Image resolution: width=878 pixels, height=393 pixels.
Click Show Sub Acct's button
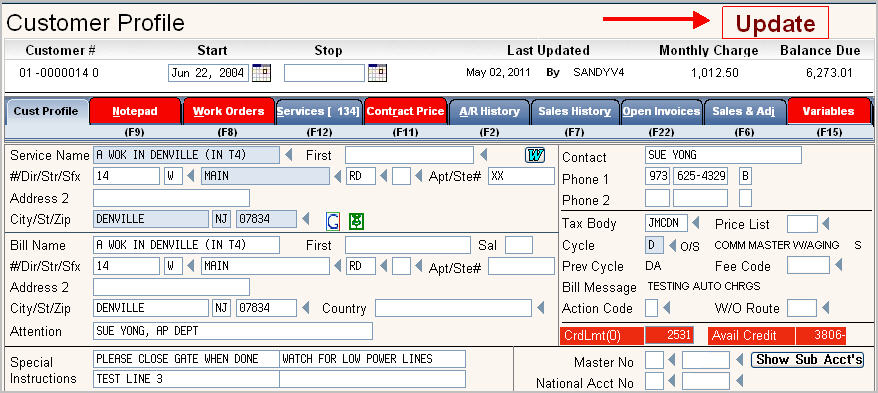click(807, 359)
